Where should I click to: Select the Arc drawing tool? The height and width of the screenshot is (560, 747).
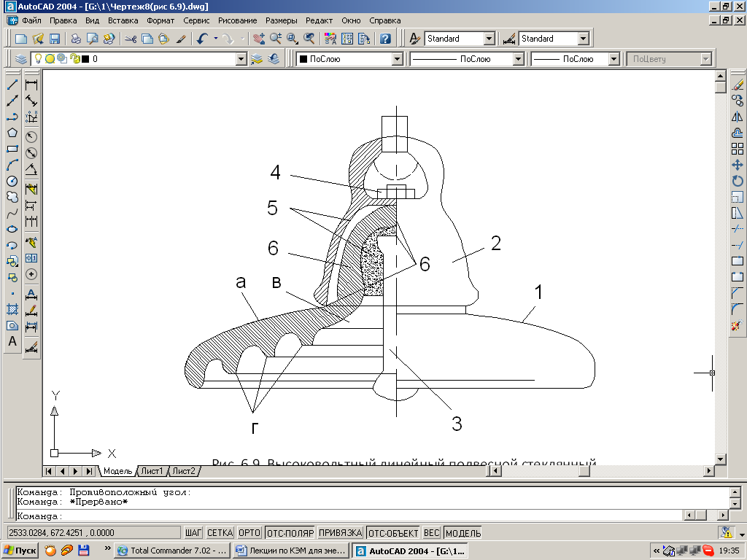click(12, 165)
